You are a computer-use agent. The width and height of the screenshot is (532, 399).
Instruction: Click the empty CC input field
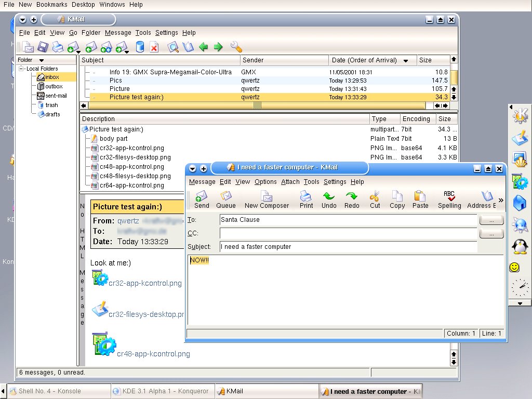[x=348, y=233]
